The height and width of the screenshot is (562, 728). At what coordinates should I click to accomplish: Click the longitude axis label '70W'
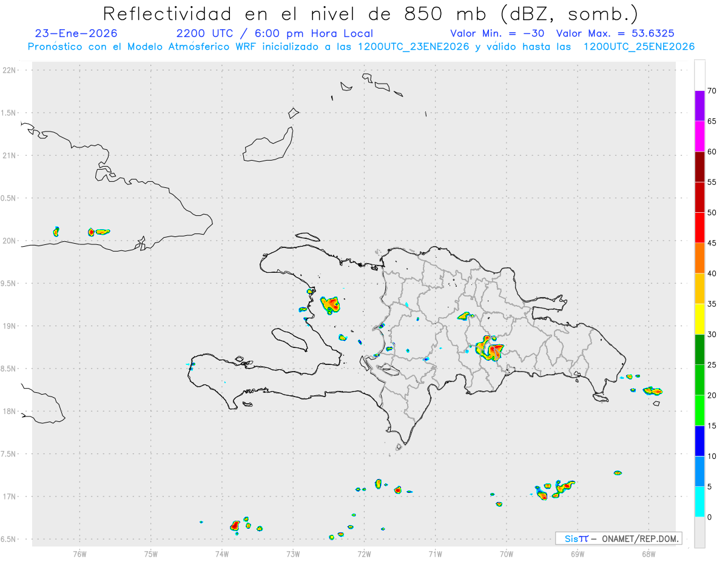(507, 553)
